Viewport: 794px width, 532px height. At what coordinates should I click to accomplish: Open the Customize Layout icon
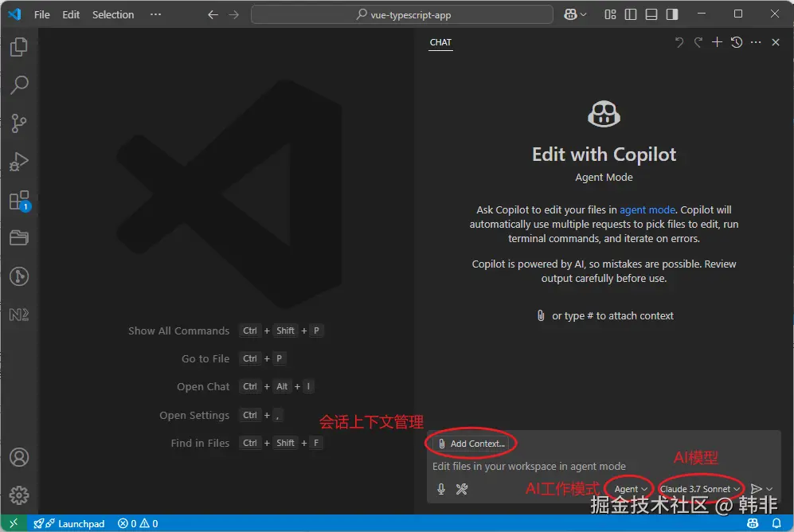tap(610, 14)
